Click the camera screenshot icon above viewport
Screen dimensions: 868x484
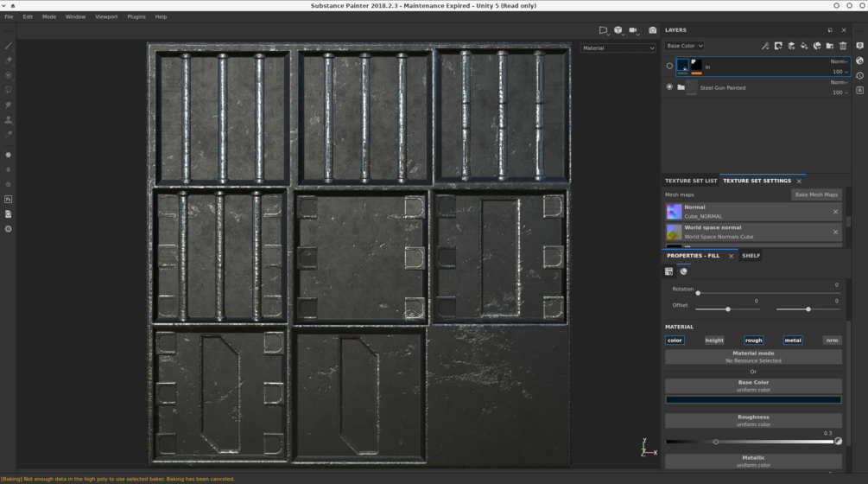coord(652,30)
